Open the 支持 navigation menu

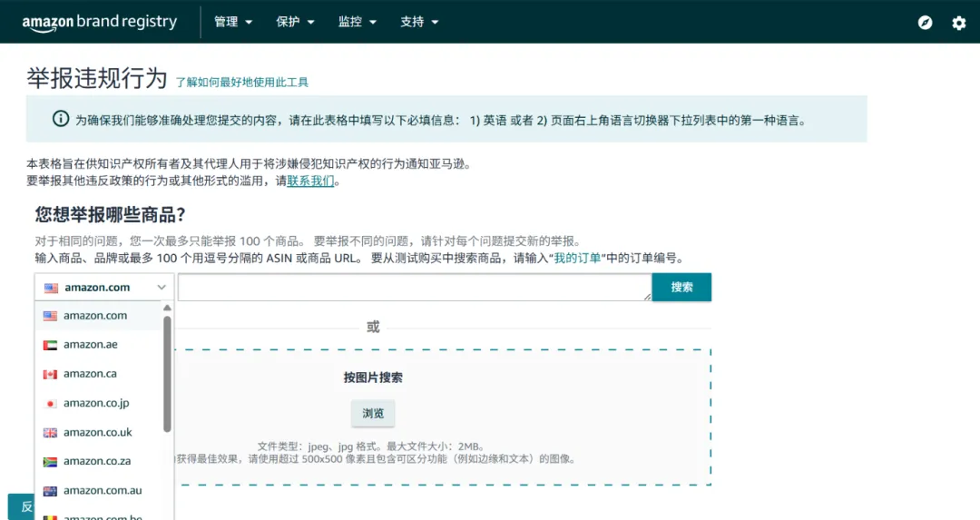coord(419,22)
